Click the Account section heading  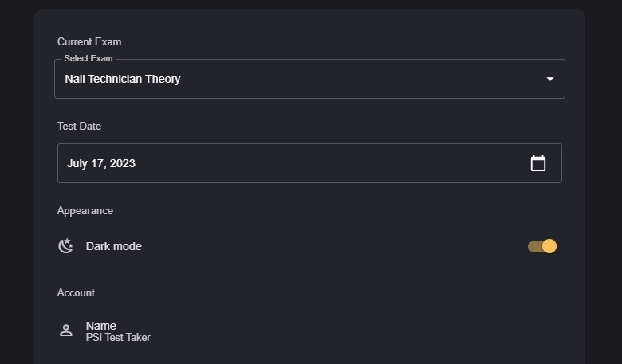click(76, 292)
